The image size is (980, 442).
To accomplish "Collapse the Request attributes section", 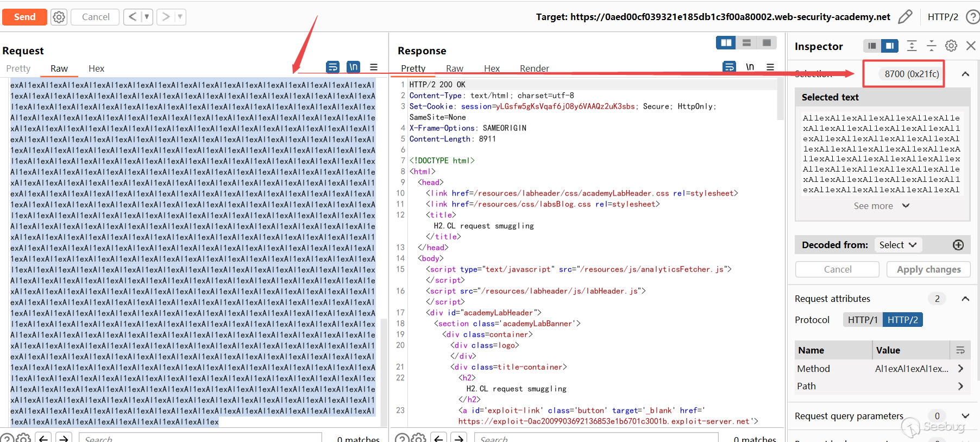I will click(x=965, y=299).
